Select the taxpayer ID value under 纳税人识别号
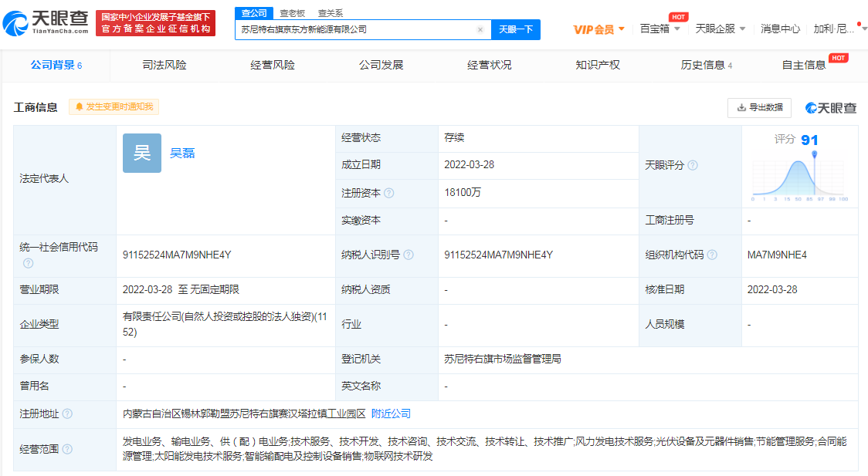868x476 pixels. point(498,255)
